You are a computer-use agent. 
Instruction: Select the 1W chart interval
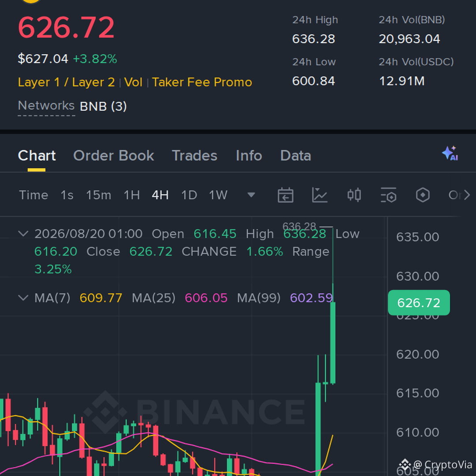tap(218, 195)
